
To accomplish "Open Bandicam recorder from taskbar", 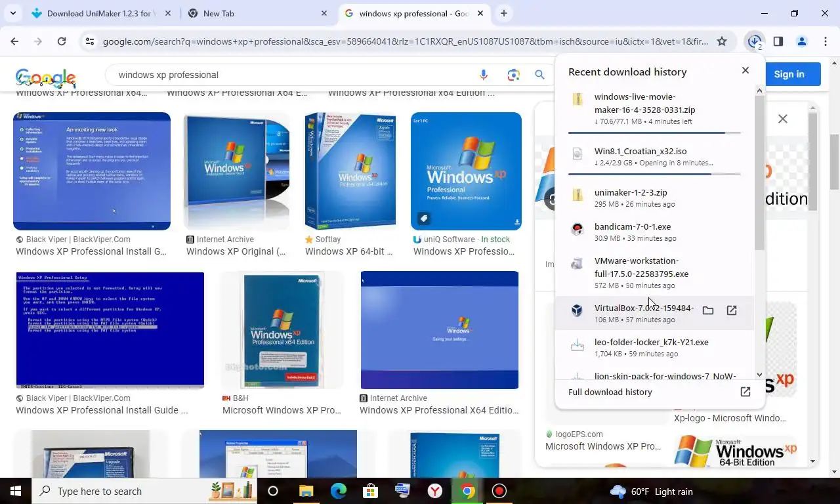I will coord(499,491).
